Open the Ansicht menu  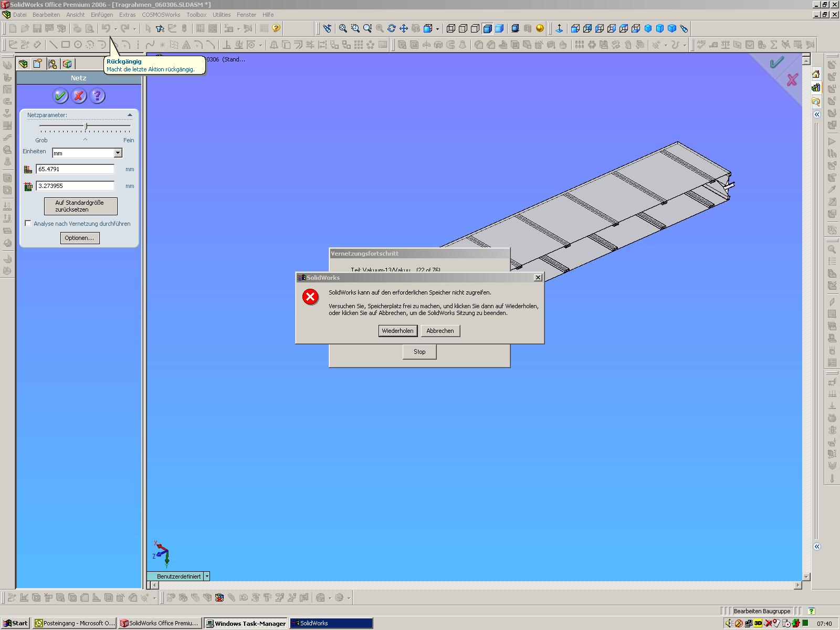tap(75, 15)
